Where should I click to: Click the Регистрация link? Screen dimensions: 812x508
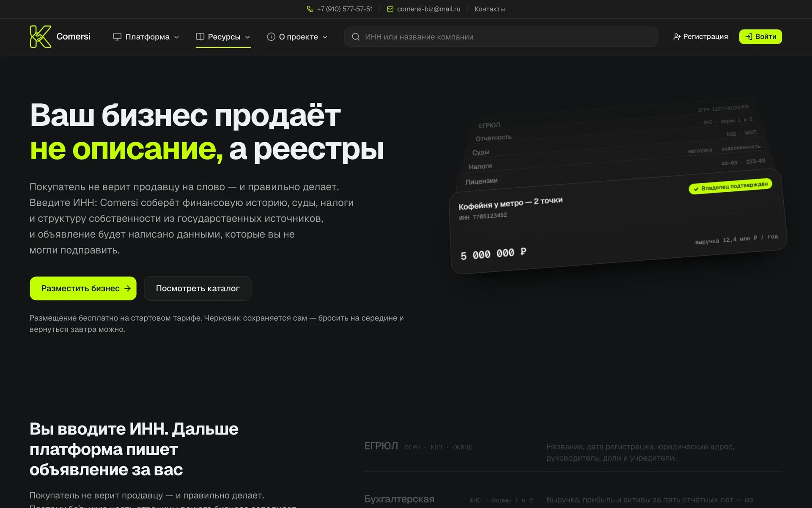coord(700,37)
